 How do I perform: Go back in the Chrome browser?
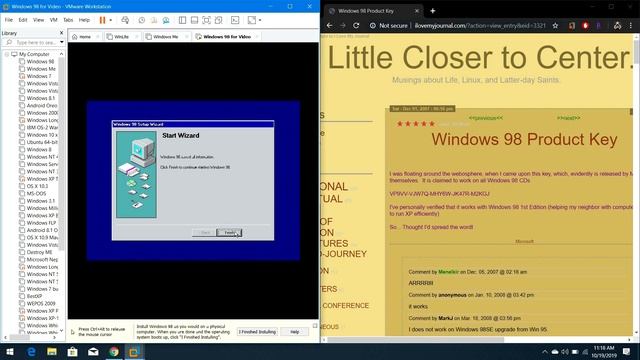pos(329,25)
